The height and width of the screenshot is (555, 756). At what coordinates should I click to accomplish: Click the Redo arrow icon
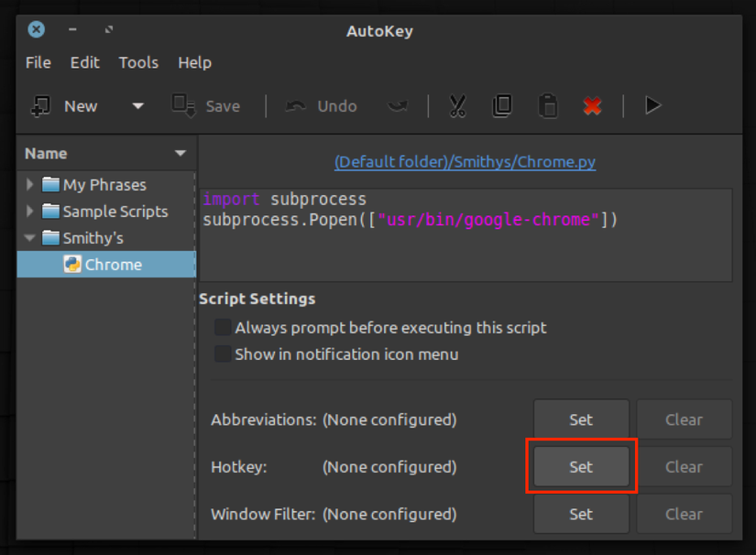(398, 105)
